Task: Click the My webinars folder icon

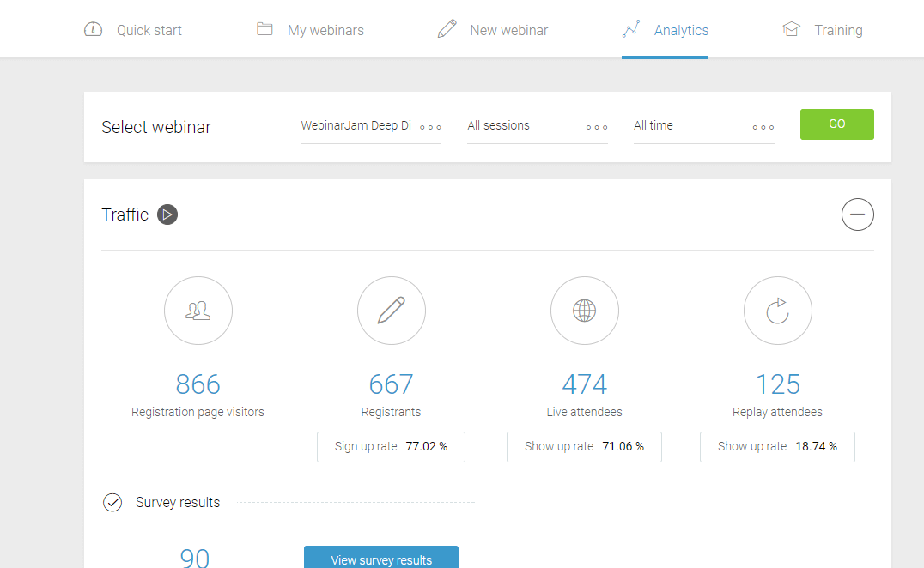Action: coord(264,29)
